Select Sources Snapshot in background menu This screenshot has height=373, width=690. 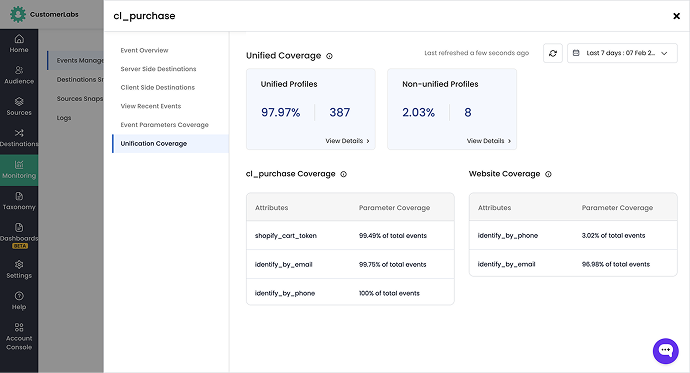pos(80,99)
